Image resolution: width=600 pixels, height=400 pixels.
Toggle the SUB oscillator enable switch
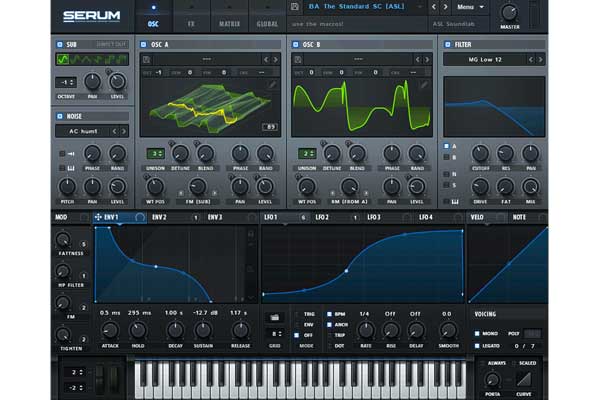60,44
